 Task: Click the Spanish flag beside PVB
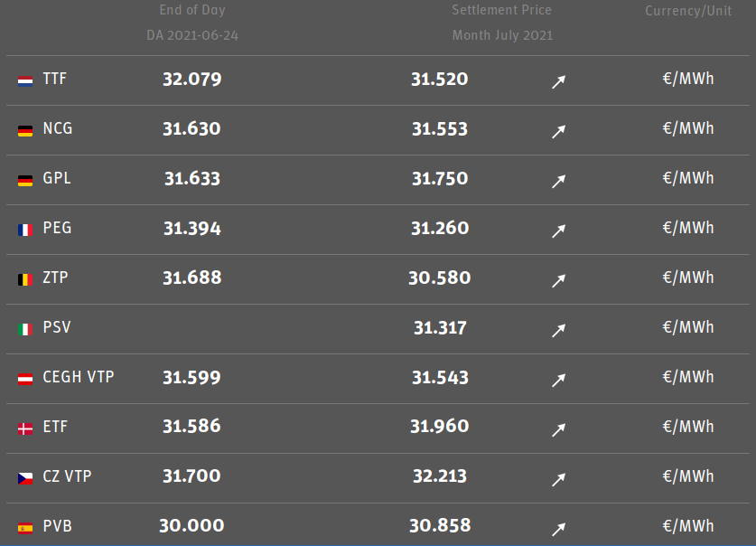click(25, 528)
